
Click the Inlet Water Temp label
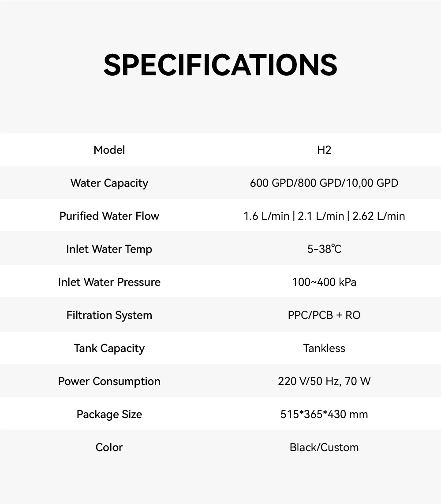click(x=109, y=249)
